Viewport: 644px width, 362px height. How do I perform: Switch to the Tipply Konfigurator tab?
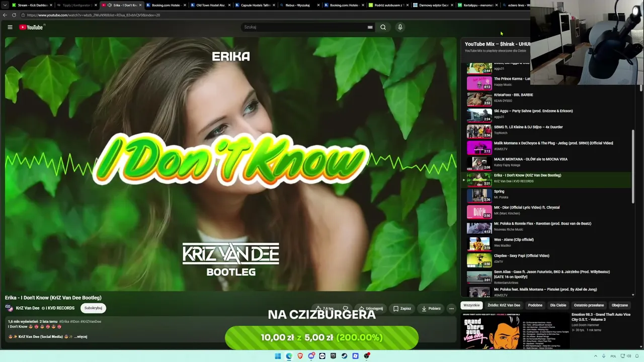(x=76, y=5)
